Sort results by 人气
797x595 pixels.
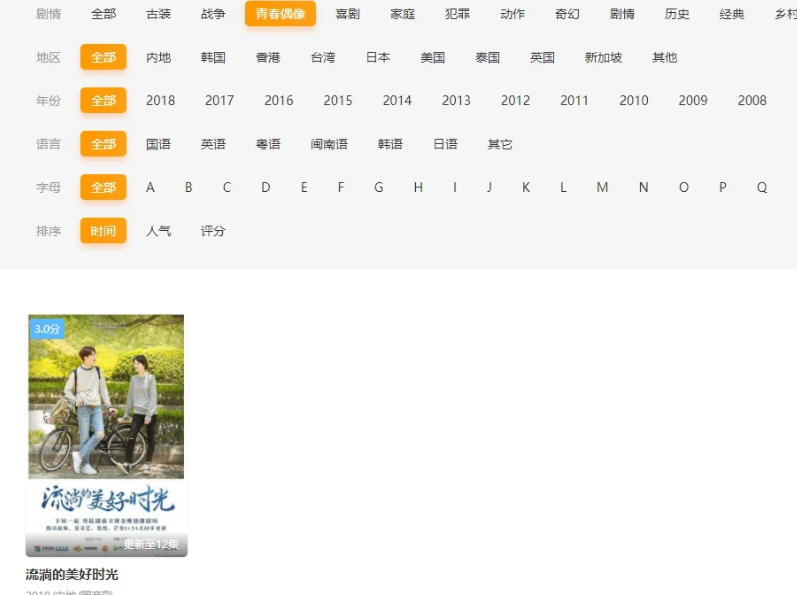(158, 231)
